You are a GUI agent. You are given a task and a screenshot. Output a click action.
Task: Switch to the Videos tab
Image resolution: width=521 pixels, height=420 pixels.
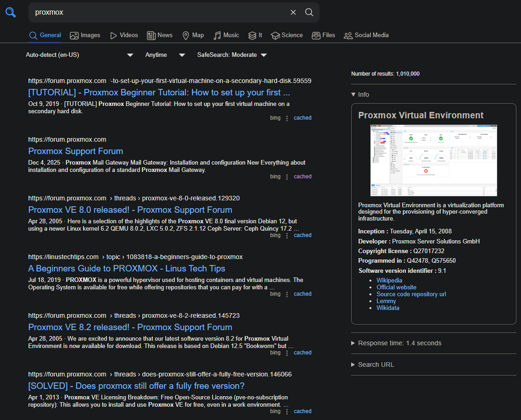point(124,35)
